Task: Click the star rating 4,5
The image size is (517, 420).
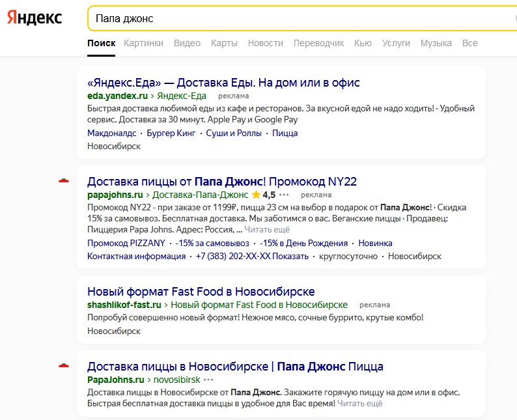Action: coord(264,195)
